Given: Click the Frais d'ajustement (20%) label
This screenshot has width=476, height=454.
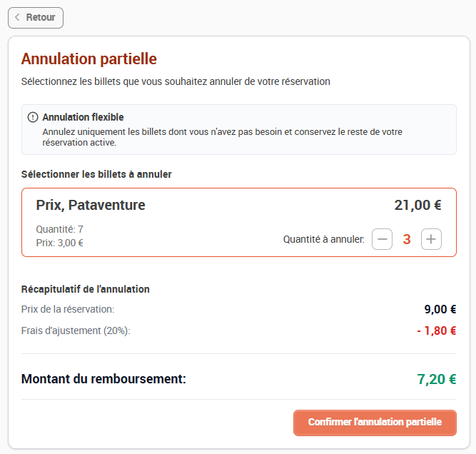Looking at the screenshot, I should pos(76,331).
